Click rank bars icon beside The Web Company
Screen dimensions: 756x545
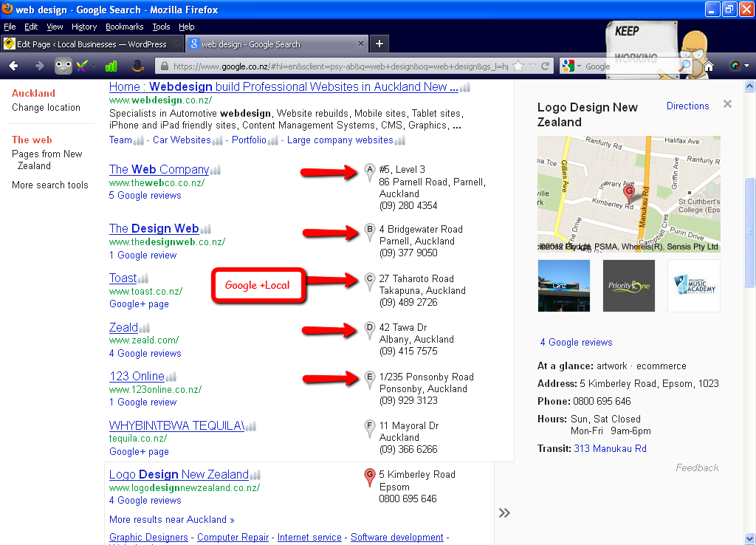215,170
